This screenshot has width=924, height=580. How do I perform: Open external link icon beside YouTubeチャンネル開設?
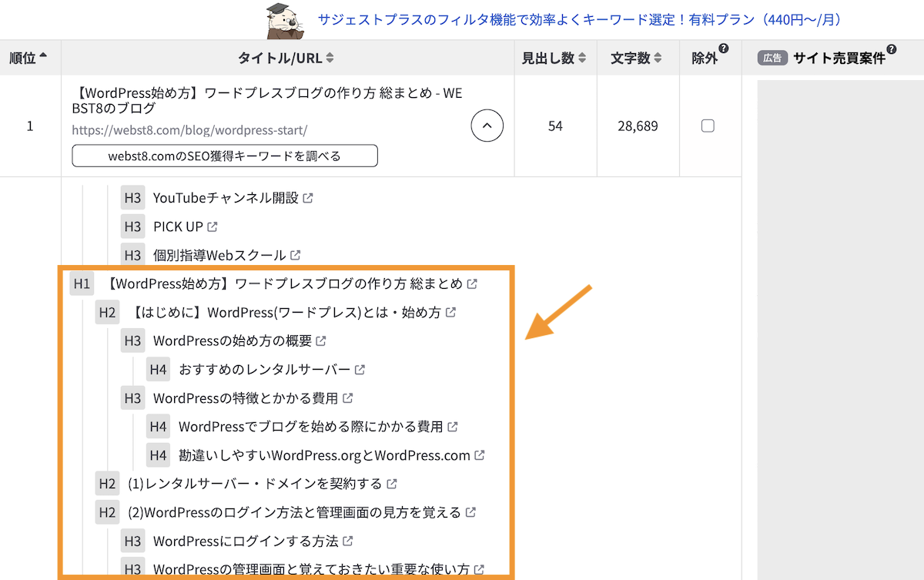tap(308, 198)
